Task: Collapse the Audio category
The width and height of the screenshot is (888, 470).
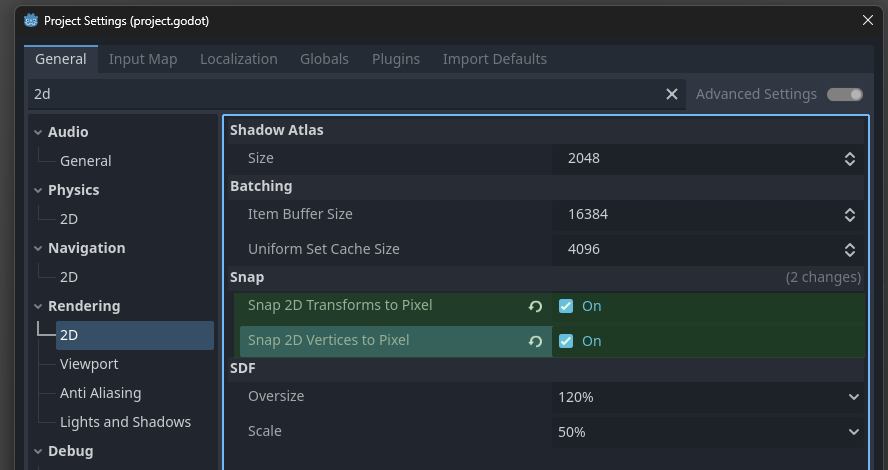Action: point(38,133)
